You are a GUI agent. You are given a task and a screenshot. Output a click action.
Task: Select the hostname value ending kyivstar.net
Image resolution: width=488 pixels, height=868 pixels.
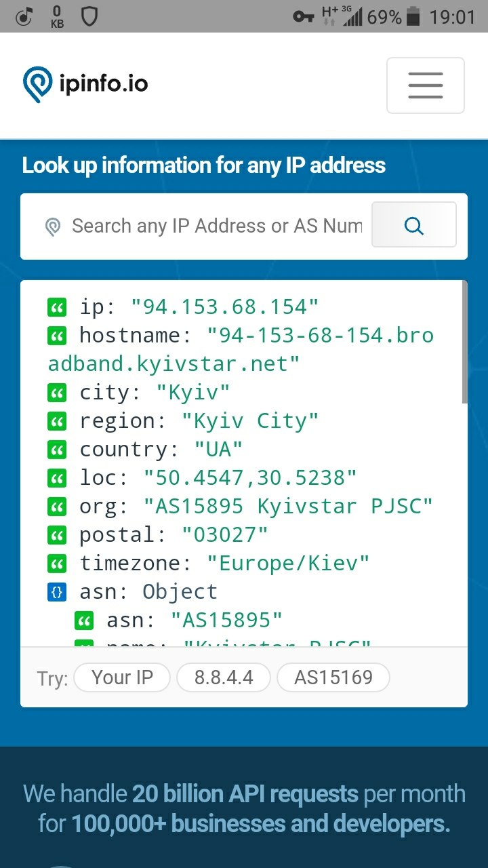(x=241, y=350)
